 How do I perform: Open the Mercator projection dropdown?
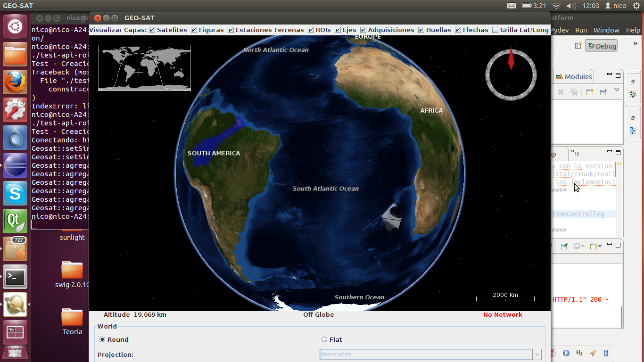pyautogui.click(x=537, y=354)
